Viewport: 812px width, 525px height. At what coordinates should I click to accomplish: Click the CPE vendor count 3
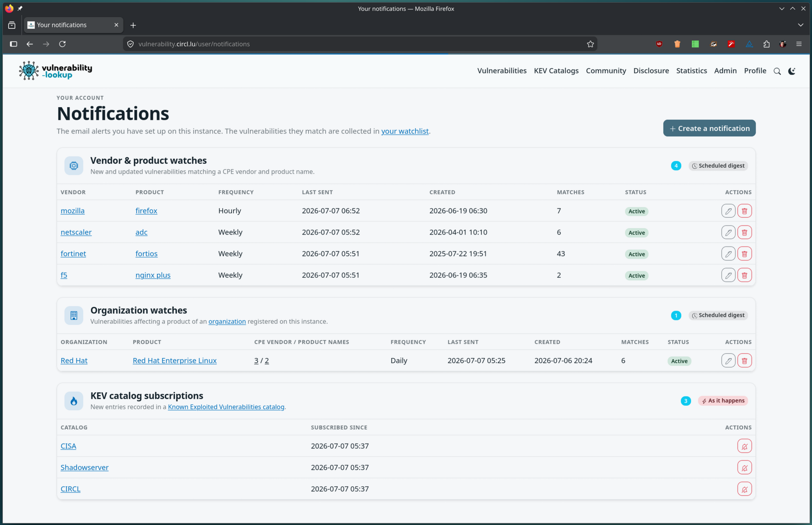256,361
